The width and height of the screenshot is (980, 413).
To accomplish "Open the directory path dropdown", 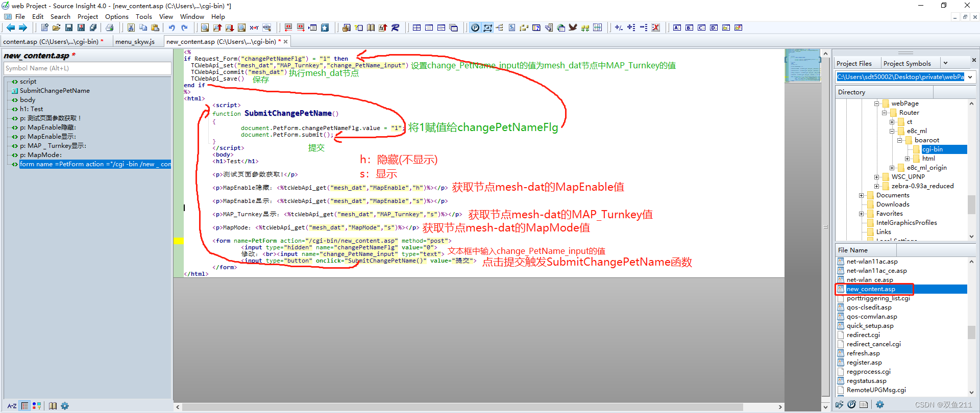I will [x=970, y=77].
